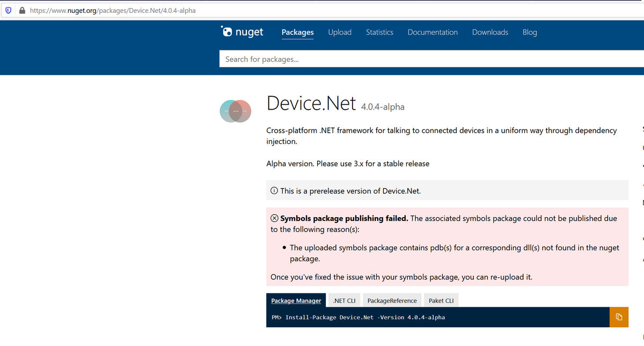
Task: Click the 4.0.4-alpha version label
Action: (383, 107)
